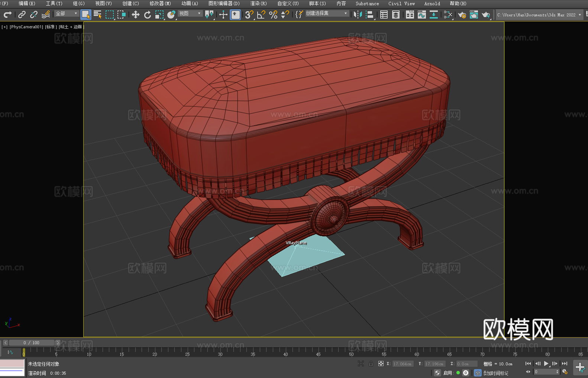Viewport: 588px width, 378px height.
Task: Choose the Rectangular Selection Region tool
Action: (x=110, y=14)
